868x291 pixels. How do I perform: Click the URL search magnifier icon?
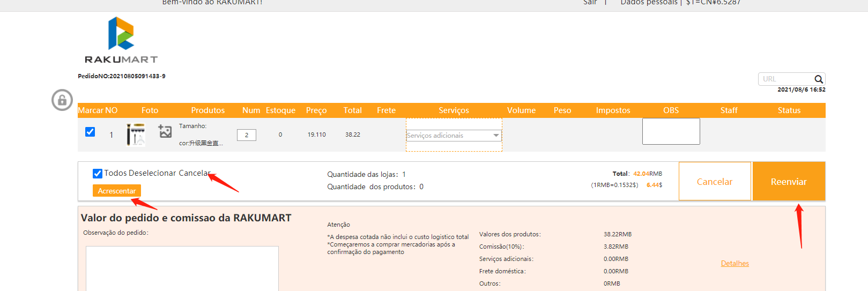(x=819, y=79)
